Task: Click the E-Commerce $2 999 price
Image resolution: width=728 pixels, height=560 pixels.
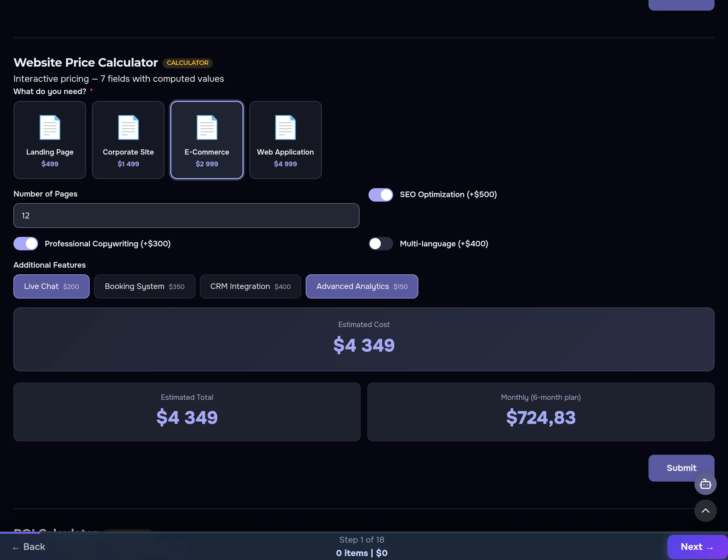Action: click(207, 164)
